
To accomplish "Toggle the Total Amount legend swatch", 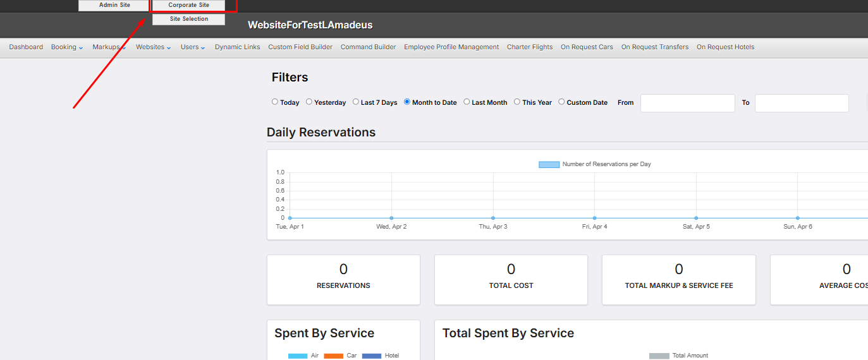I will coord(659,356).
